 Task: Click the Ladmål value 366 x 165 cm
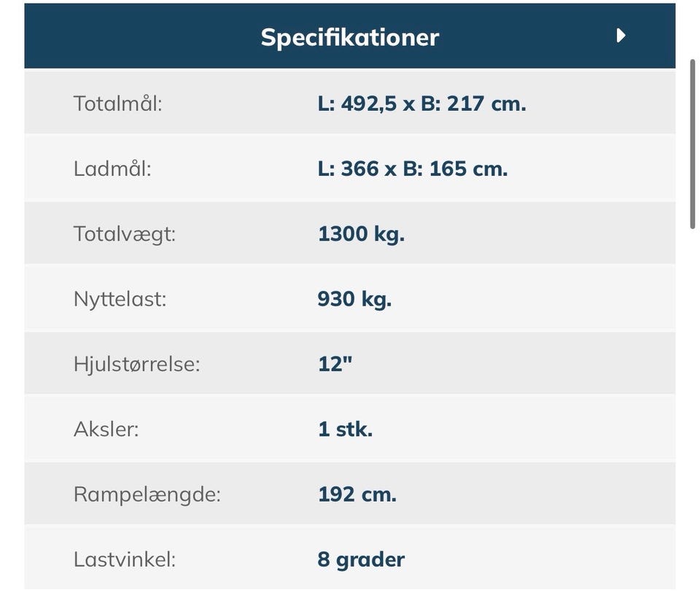coord(412,169)
